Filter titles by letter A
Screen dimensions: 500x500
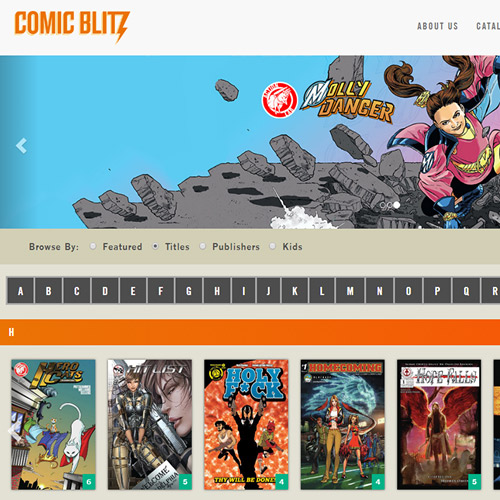[21, 291]
